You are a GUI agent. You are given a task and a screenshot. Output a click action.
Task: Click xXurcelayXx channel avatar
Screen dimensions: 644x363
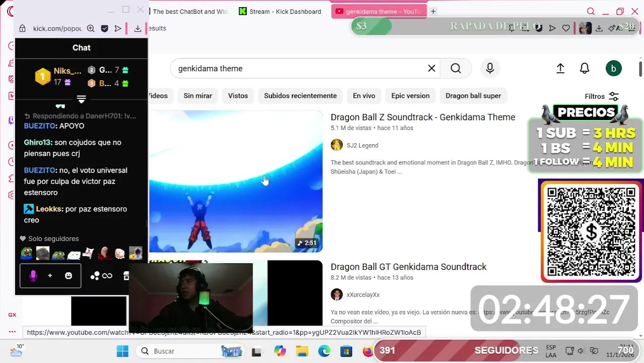[x=337, y=294]
